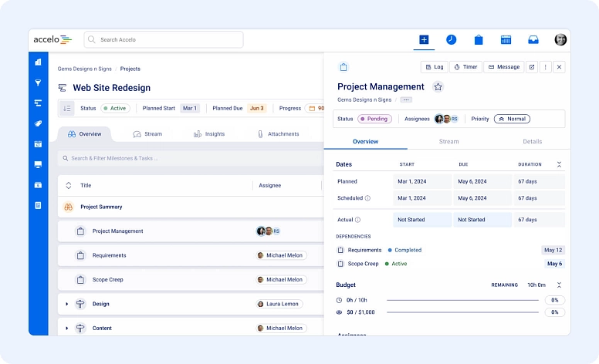The width and height of the screenshot is (599, 364).
Task: Open Gems Designs n Signs breadcrumb link
Action: (84, 69)
